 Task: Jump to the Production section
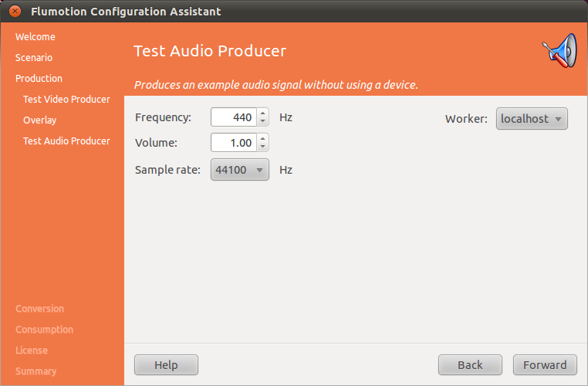39,79
